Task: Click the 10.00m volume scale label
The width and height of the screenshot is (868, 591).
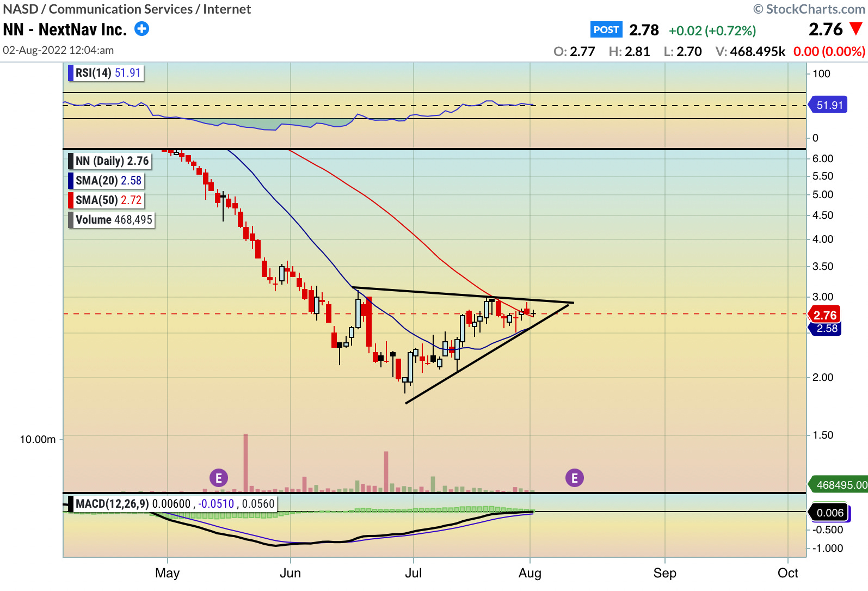Action: pos(38,440)
